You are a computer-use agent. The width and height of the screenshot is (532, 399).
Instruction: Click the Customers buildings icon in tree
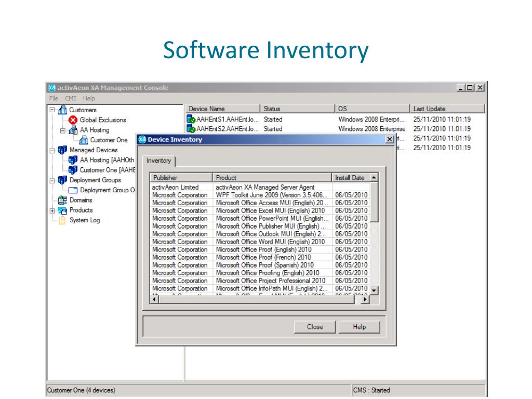coord(62,110)
